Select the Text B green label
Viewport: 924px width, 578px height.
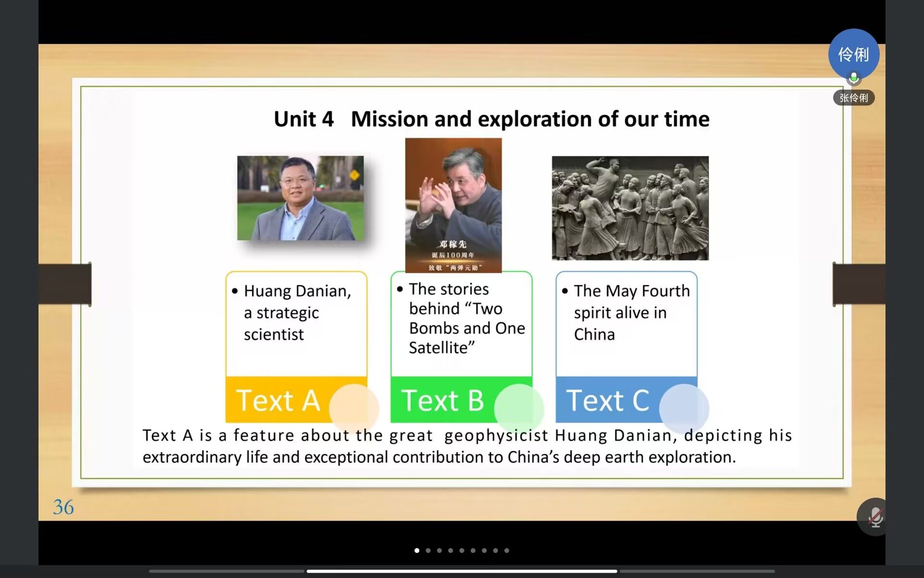tap(442, 400)
